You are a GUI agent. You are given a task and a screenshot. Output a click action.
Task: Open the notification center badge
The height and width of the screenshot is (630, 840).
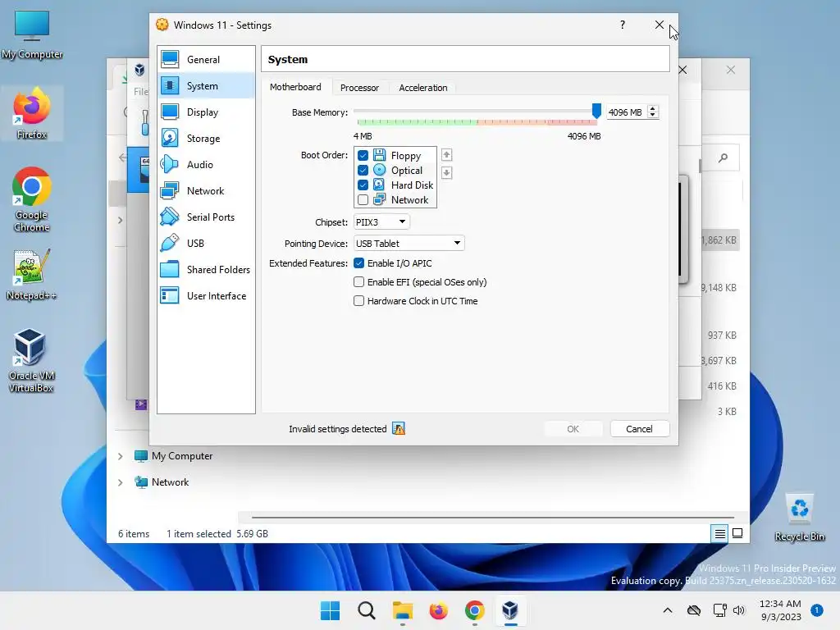816,610
